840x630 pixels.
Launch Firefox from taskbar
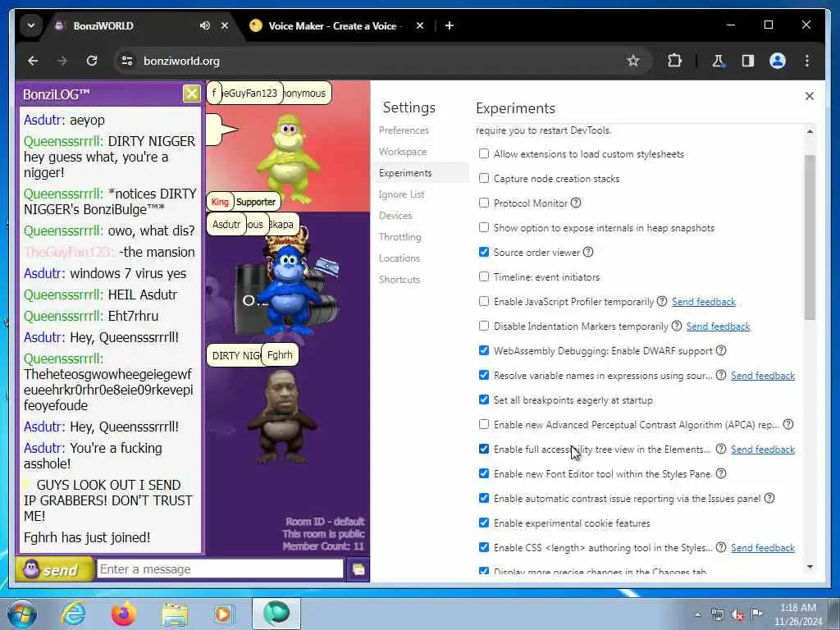pyautogui.click(x=124, y=614)
